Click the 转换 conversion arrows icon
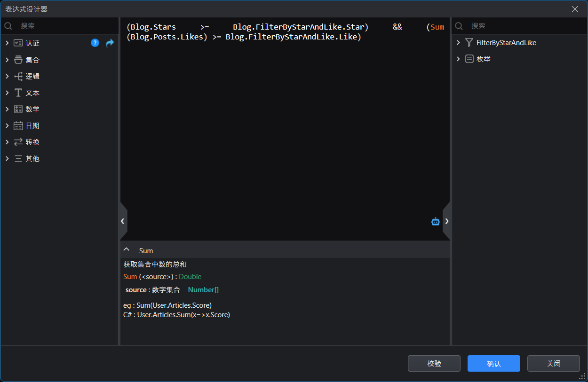 [x=18, y=142]
